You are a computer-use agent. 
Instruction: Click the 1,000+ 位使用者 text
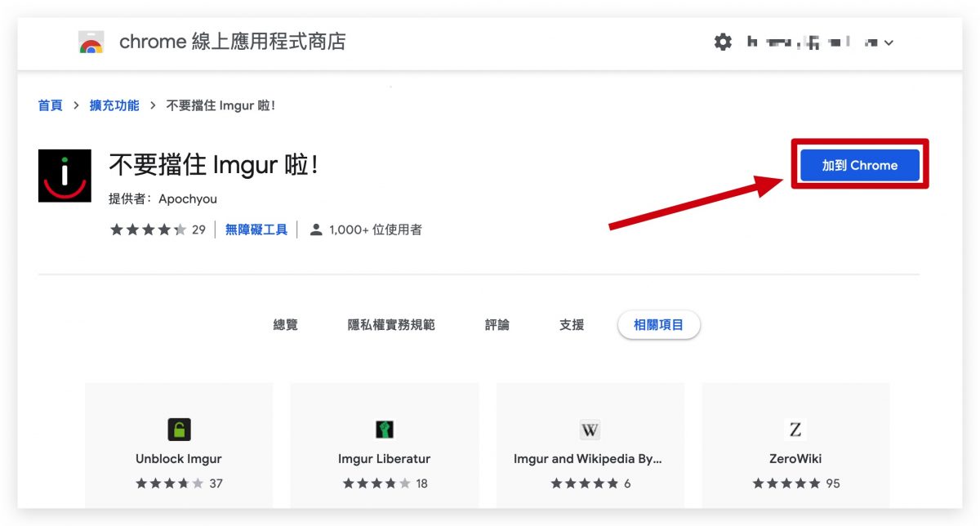376,230
